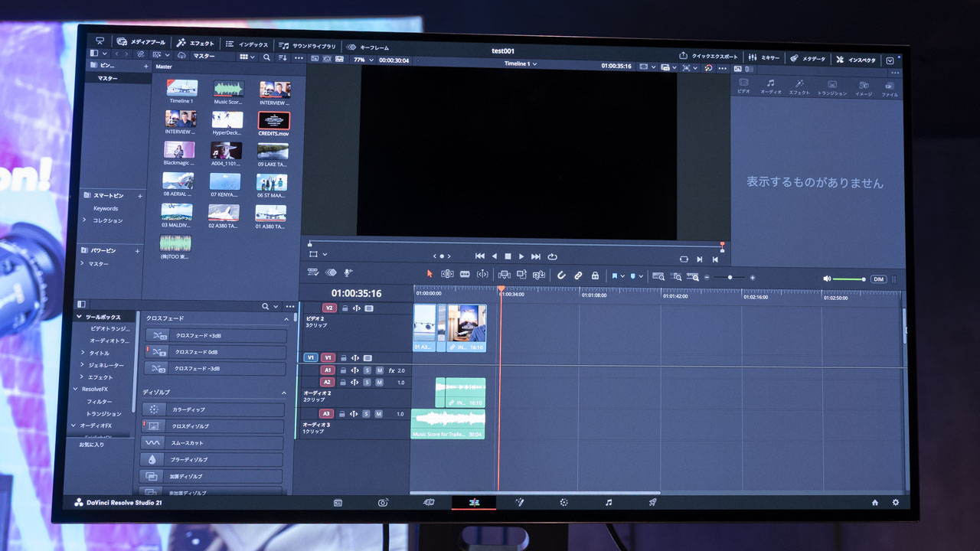Open the Fairlight music note page
Image resolution: width=980 pixels, height=551 pixels.
pos(609,503)
